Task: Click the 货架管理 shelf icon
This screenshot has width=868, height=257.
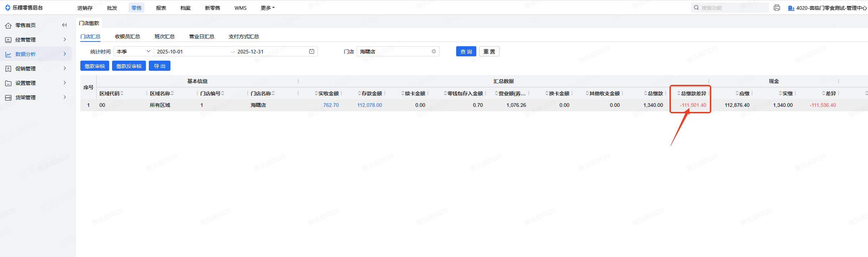Action: pyautogui.click(x=8, y=97)
